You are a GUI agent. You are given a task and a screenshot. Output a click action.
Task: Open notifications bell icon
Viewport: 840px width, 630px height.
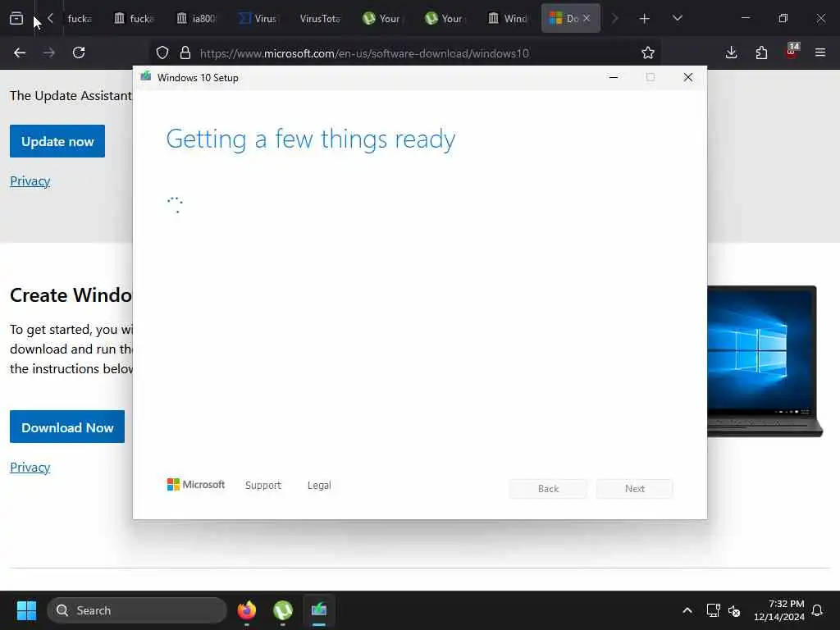818,610
